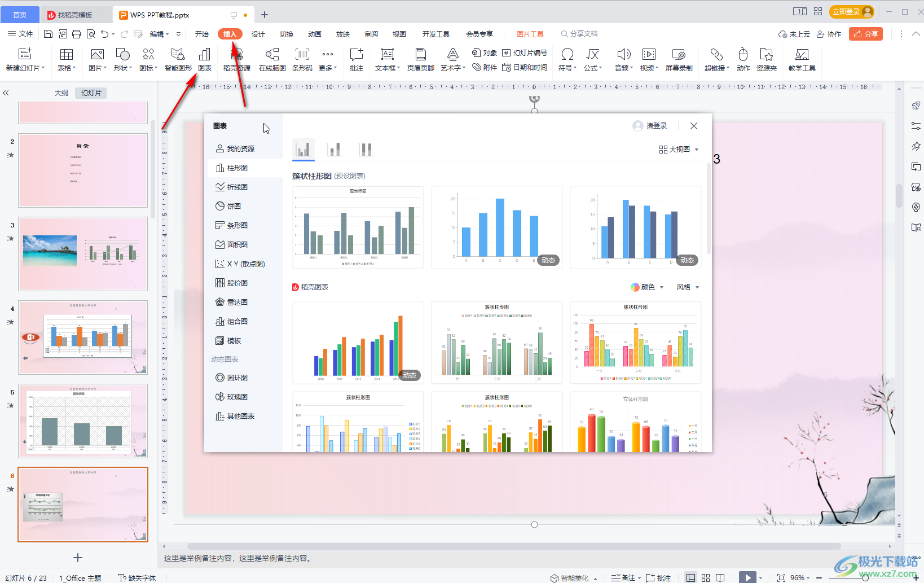Select the 100% stacked column subtype icon

366,149
